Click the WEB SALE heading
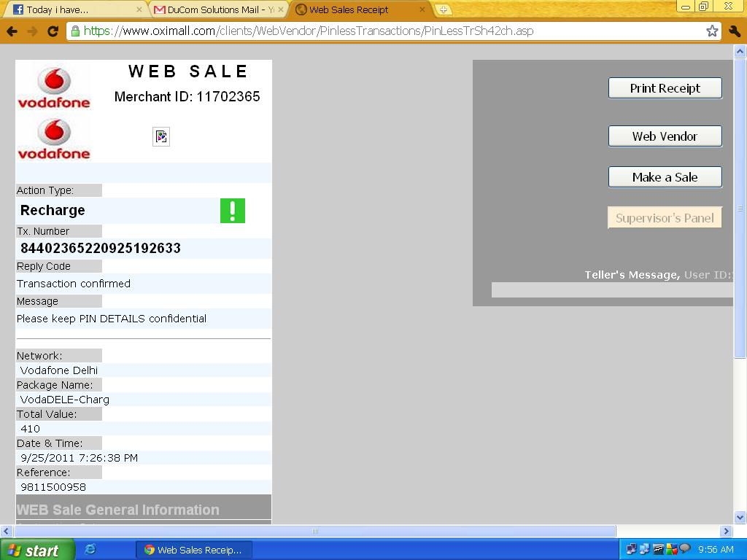Screen dimensions: 747x560 click(x=187, y=71)
